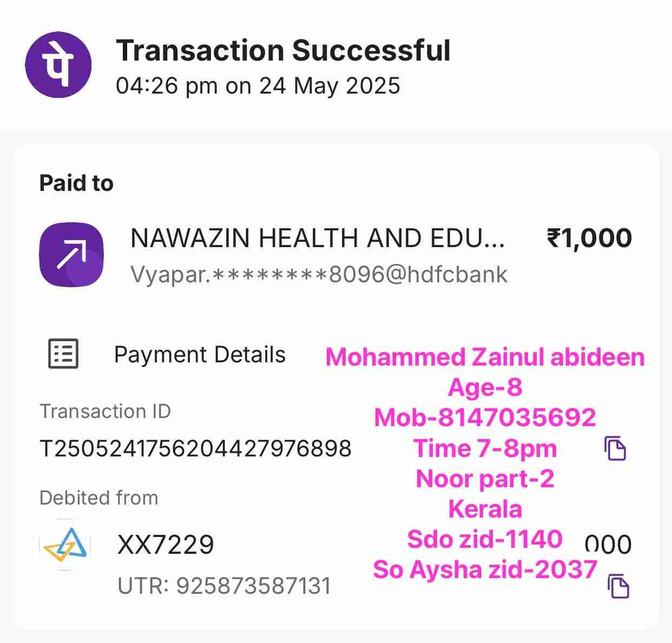The height and width of the screenshot is (643, 672).
Task: Click the Payment Details list icon
Action: (x=63, y=354)
